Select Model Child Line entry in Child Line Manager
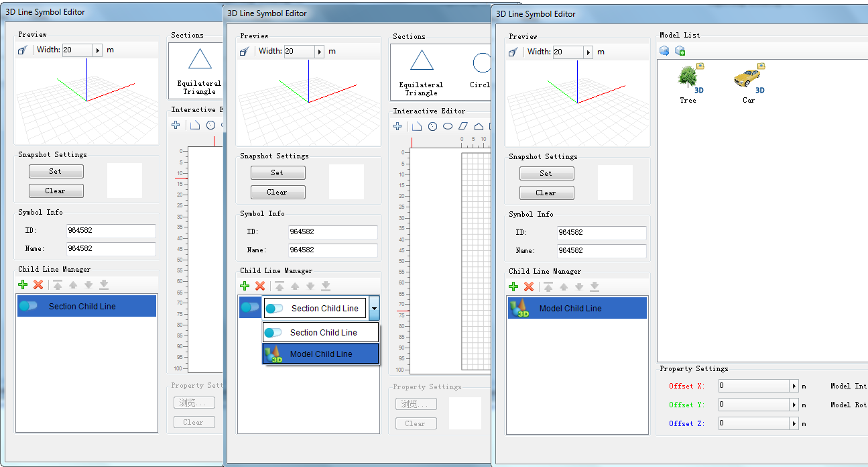Viewport: 868px width, 467px height. (577, 309)
